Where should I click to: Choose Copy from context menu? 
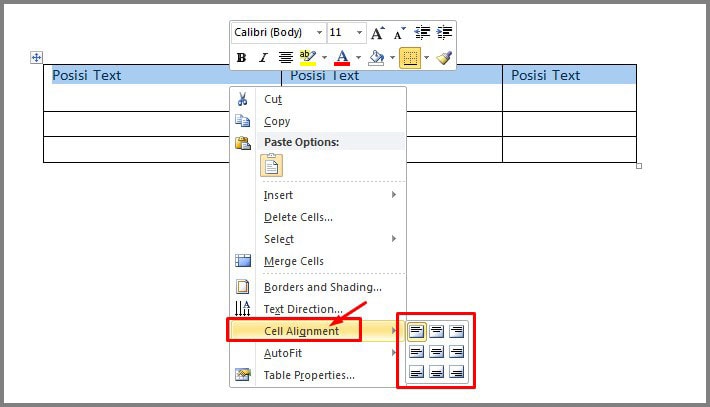[x=318, y=121]
